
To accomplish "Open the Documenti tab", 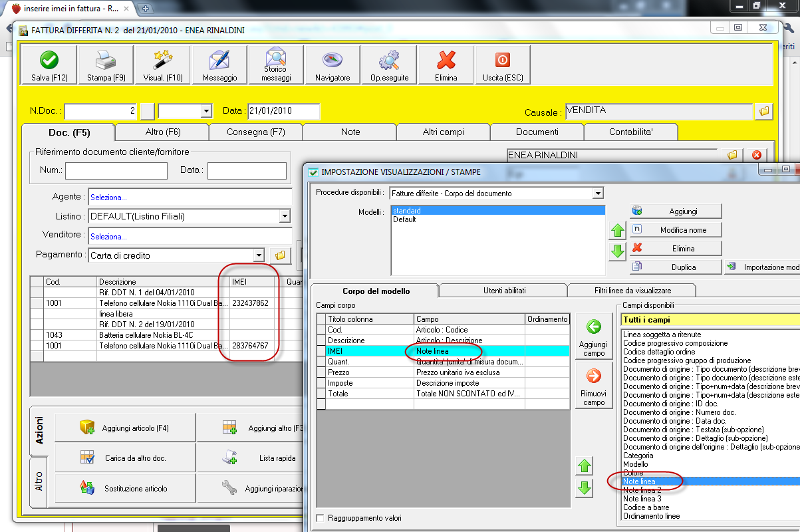I will pyautogui.click(x=537, y=132).
